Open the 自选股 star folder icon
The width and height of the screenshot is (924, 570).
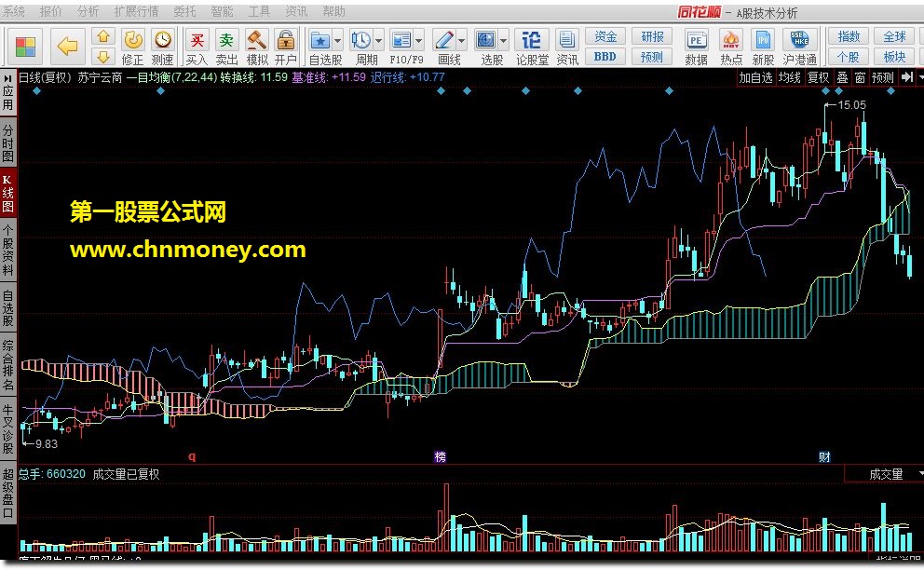(x=320, y=40)
